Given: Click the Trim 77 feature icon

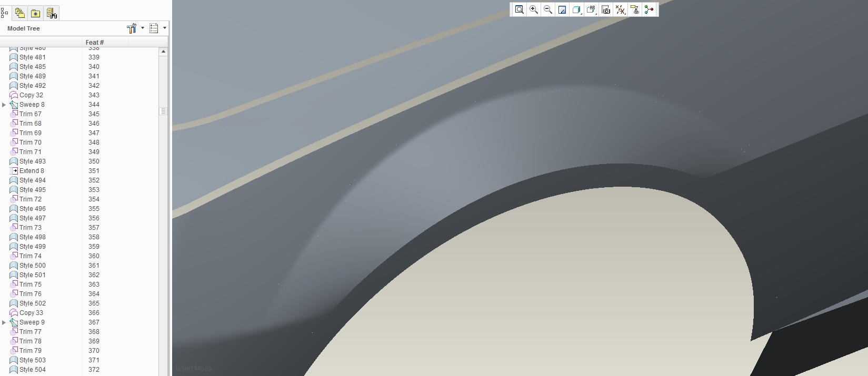Looking at the screenshot, I should (14, 332).
